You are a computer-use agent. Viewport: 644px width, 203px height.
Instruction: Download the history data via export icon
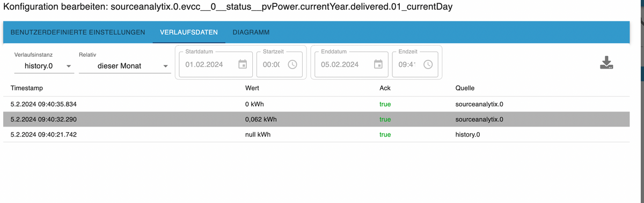pyautogui.click(x=606, y=63)
